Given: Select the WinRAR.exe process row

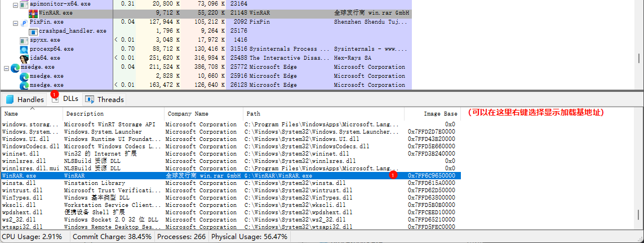Looking at the screenshot, I should (x=206, y=13).
